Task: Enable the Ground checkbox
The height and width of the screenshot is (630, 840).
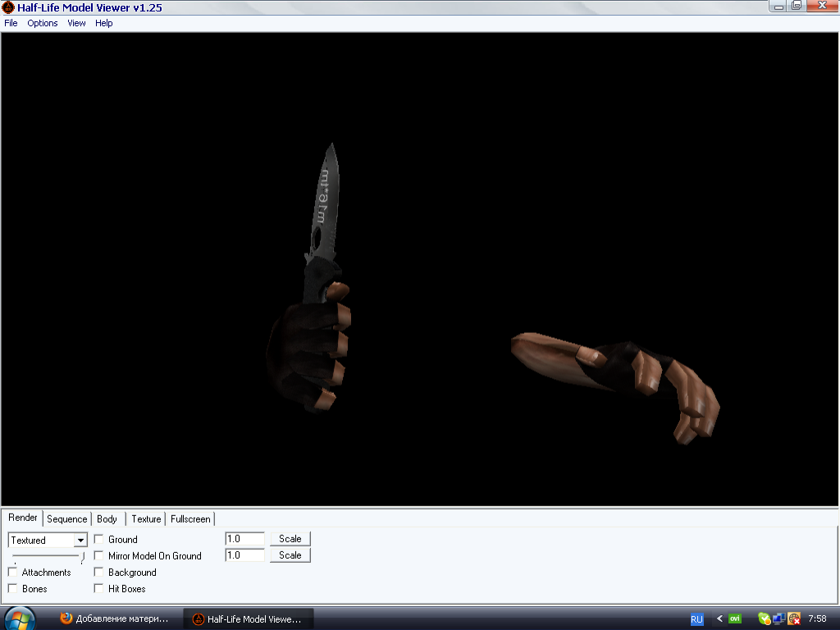Action: (99, 540)
